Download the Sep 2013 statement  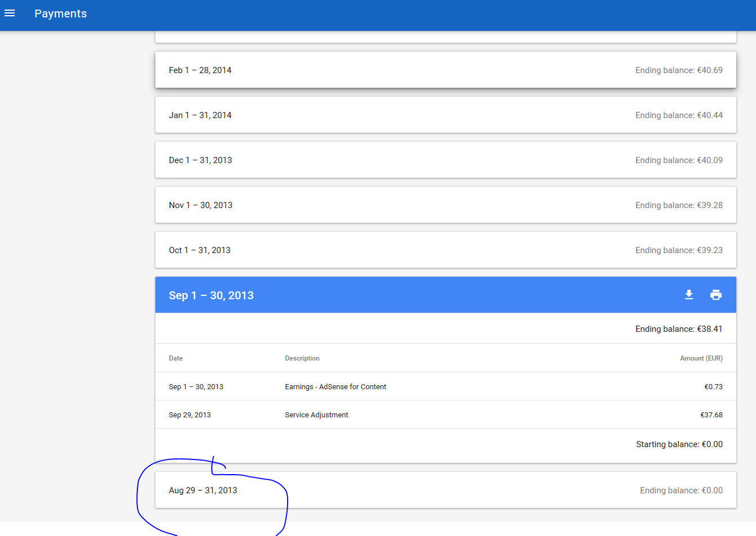click(x=688, y=295)
